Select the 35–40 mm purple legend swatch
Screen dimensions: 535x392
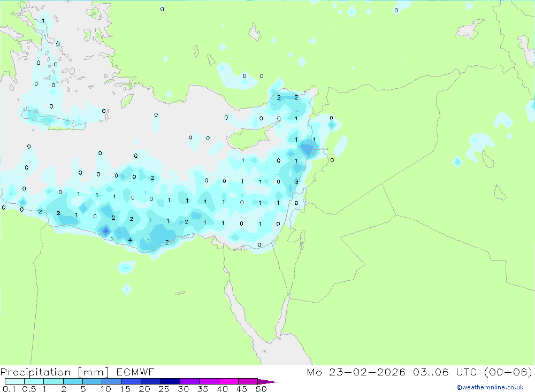(x=209, y=381)
